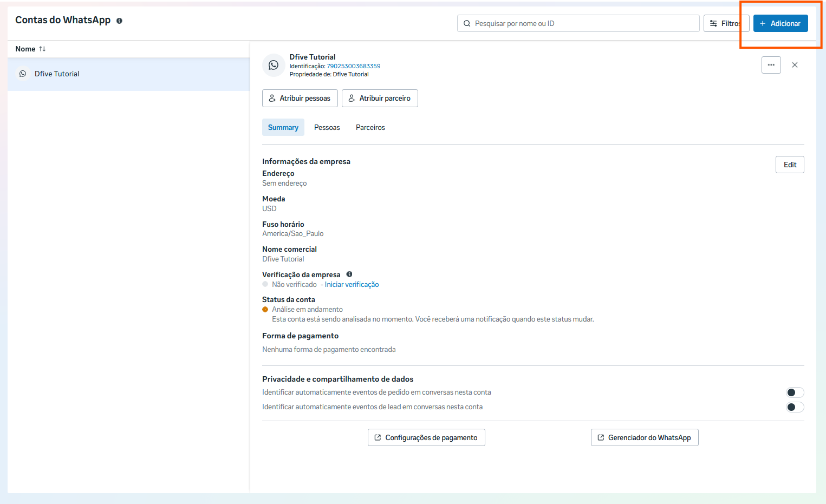This screenshot has height=504, width=826.
Task: Click the info icon beside Verificação da empresa
Action: 349,274
